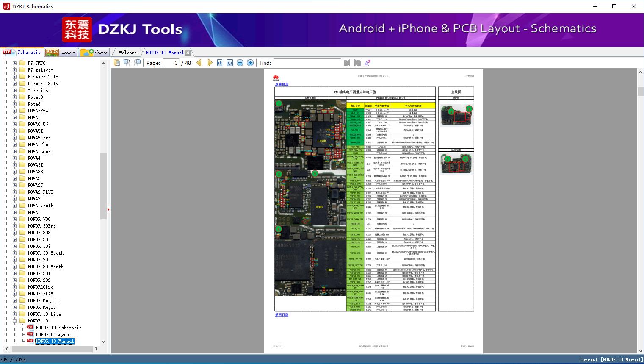Screen dimensions: 644x364
Task: Switch to the PADS Layout tab
Action: point(61,52)
